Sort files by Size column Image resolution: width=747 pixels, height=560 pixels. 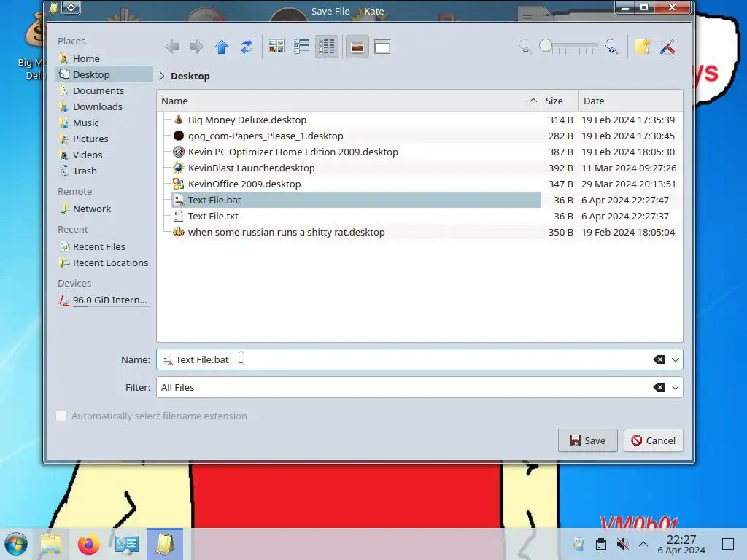560,101
